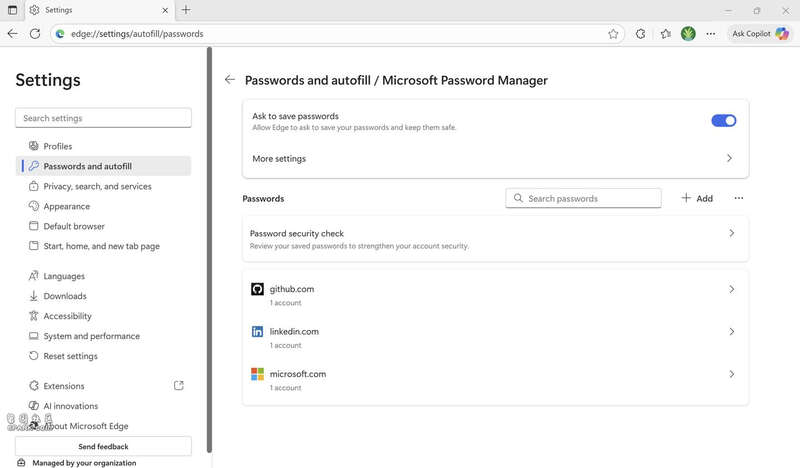Open the Favorites hub icon
The image size is (800, 468).
[666, 33]
